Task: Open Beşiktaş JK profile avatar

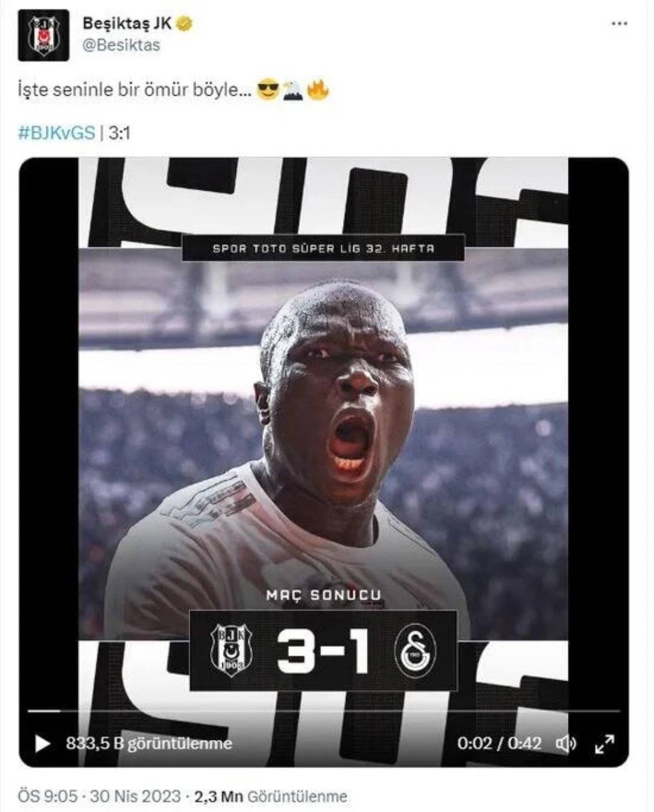Action: click(x=44, y=35)
